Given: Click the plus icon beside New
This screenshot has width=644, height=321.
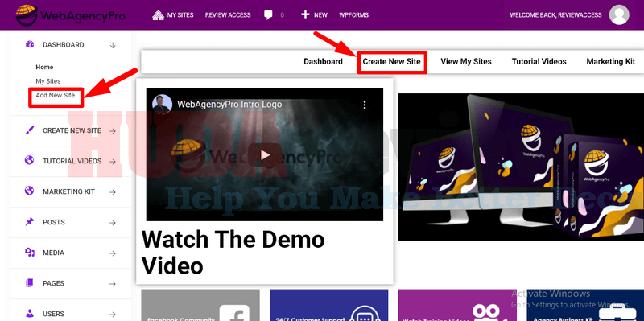Looking at the screenshot, I should click(x=305, y=14).
